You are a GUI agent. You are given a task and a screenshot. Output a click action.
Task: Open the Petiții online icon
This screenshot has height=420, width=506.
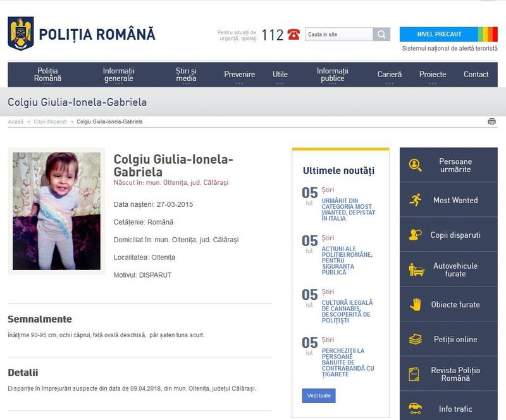point(415,339)
